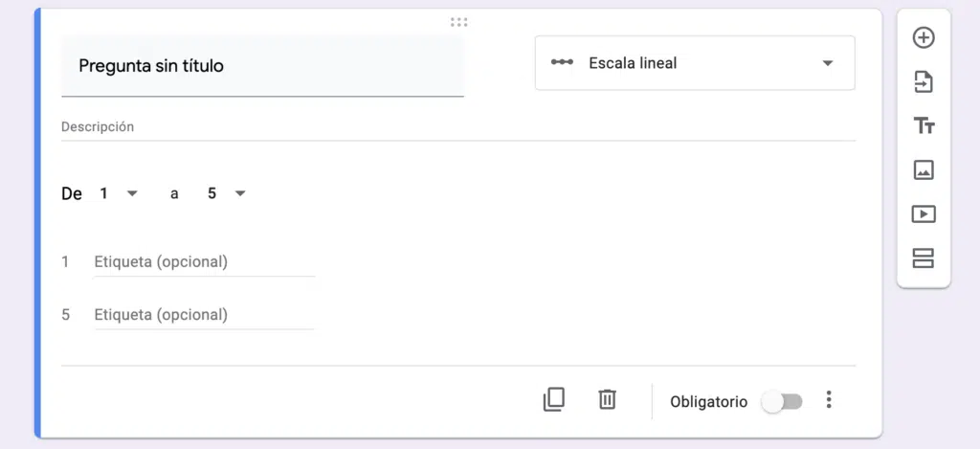Click the Pregunta sin título field
This screenshot has width=980, height=449.
coord(262,66)
